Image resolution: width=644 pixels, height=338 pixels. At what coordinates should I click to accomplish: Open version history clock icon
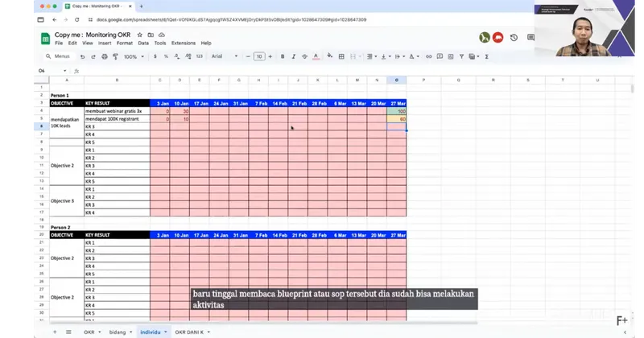point(514,38)
